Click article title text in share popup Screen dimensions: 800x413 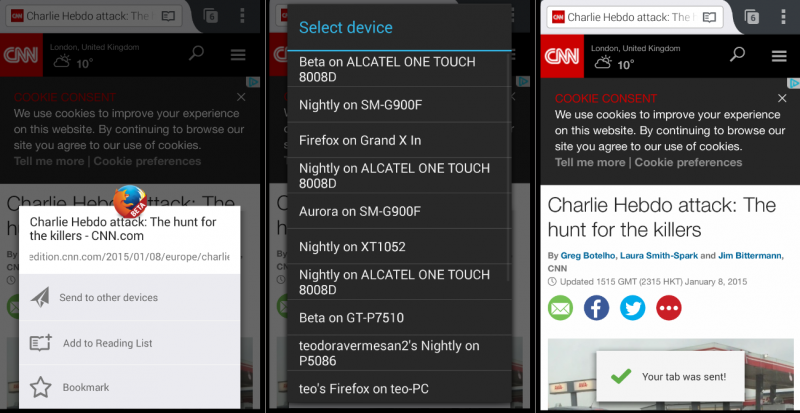pyautogui.click(x=123, y=229)
